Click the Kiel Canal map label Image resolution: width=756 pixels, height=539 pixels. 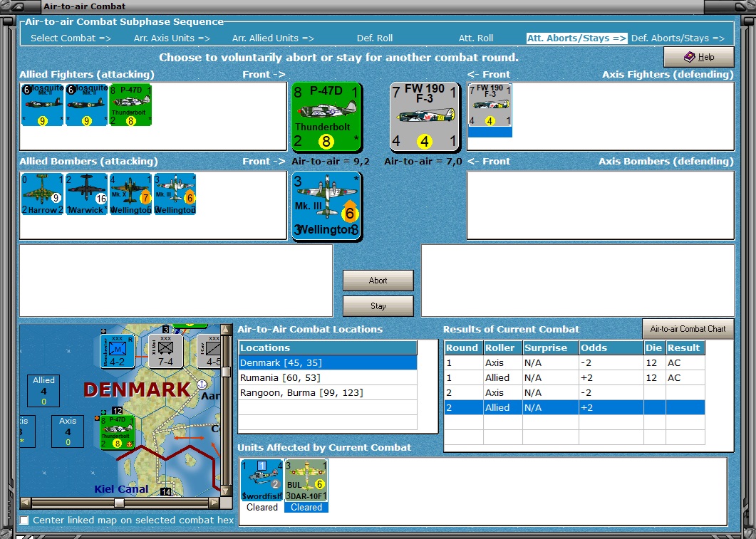pyautogui.click(x=121, y=489)
